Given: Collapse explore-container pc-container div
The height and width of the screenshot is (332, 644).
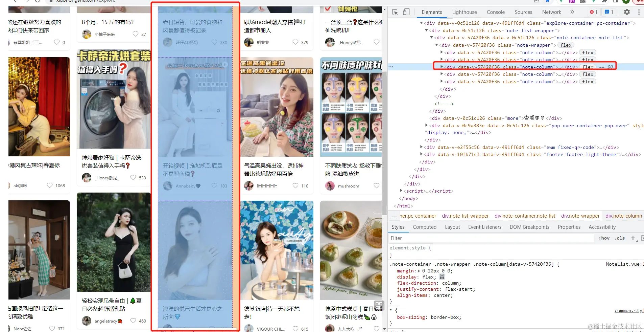Looking at the screenshot, I should pos(421,23).
